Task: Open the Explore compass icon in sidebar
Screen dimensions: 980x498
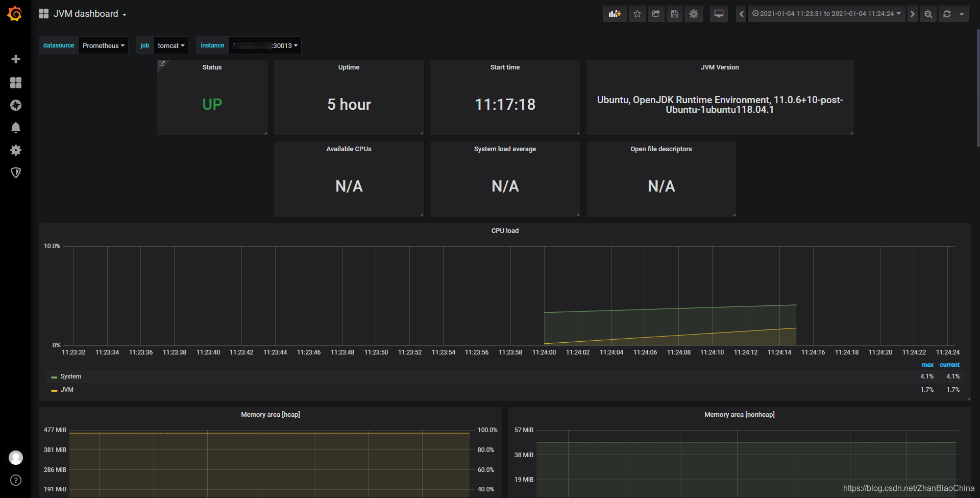Action: (16, 105)
